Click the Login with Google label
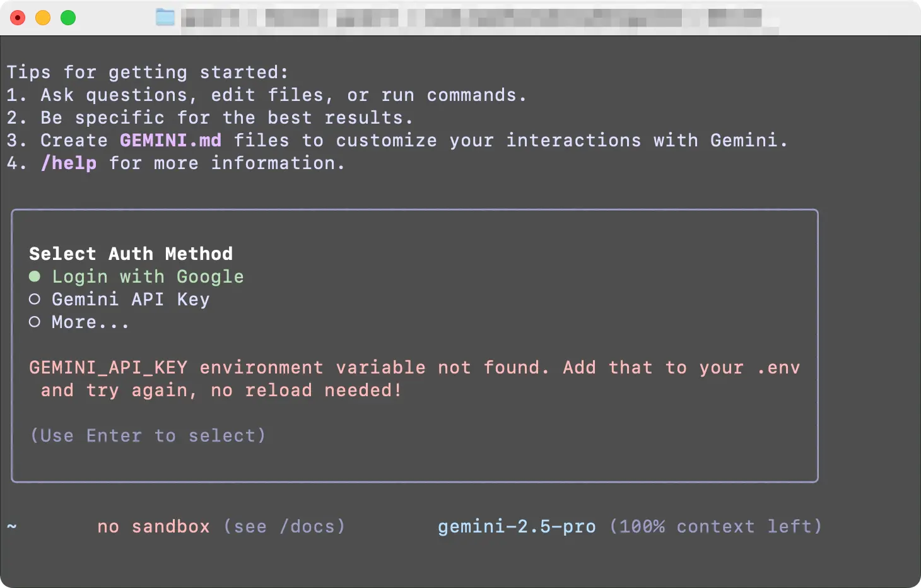921x588 pixels. [148, 276]
